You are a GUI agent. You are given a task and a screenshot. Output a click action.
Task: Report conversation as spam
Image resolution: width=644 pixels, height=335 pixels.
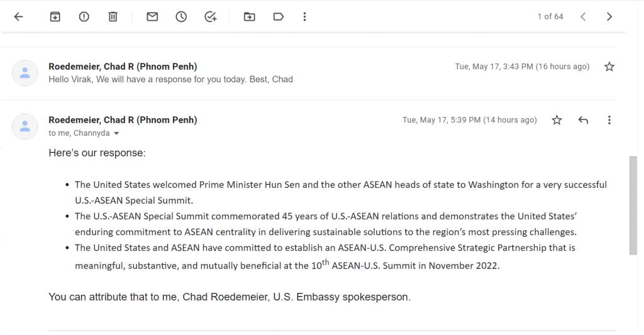click(x=84, y=17)
